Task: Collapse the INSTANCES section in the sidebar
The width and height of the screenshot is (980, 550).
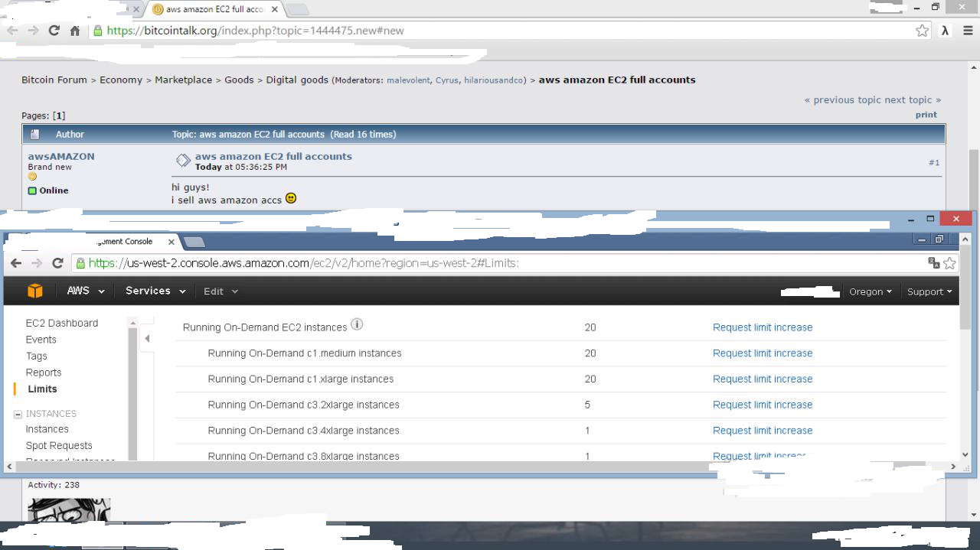Action: point(18,414)
